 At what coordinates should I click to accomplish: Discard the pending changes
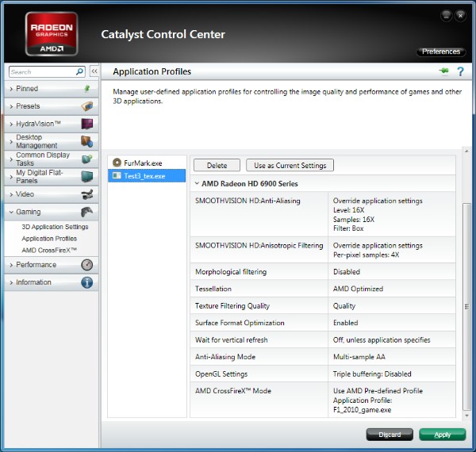(x=390, y=435)
